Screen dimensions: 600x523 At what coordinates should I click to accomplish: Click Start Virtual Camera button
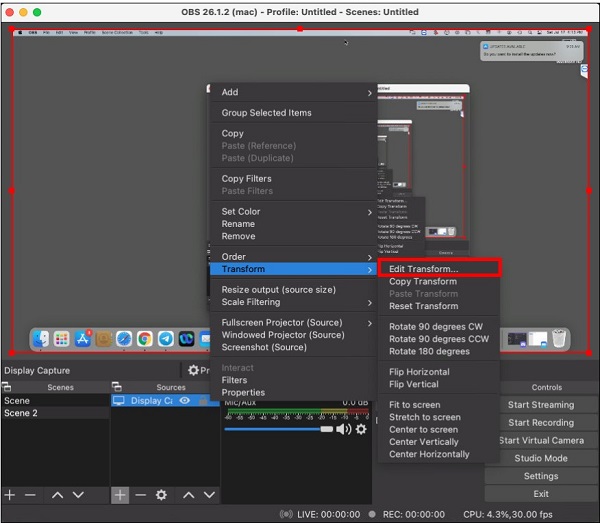pos(541,440)
